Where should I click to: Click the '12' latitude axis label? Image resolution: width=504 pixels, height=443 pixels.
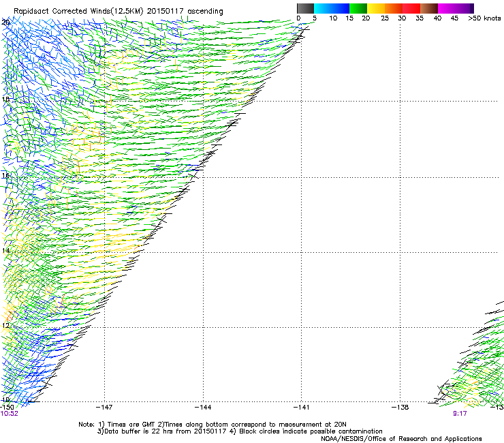click(x=5, y=326)
